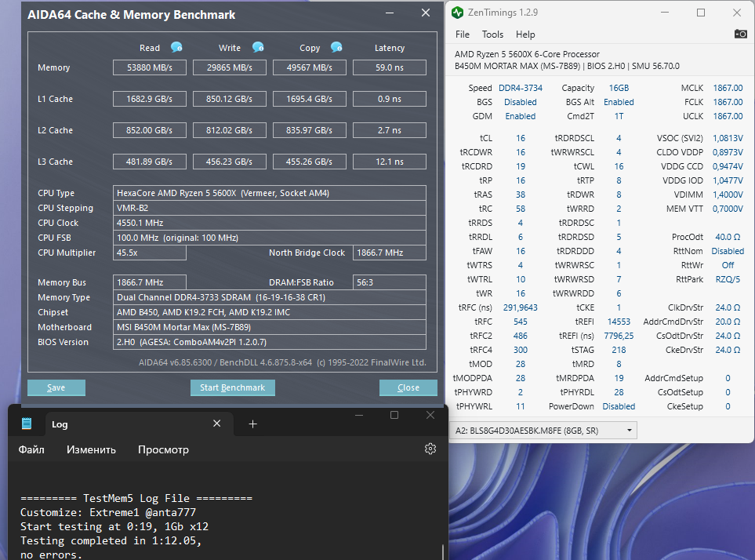
Task: Click the CPU Type HexaCore AMD Ryzen field
Action: 270,193
